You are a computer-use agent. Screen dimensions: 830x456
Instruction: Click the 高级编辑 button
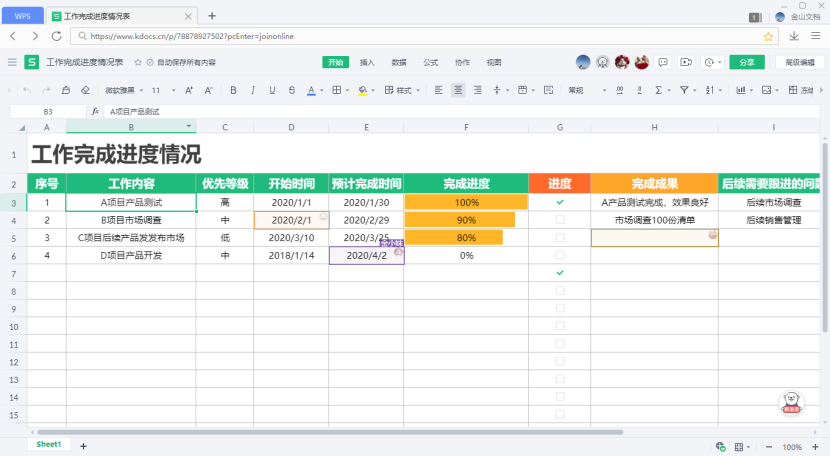coord(800,62)
